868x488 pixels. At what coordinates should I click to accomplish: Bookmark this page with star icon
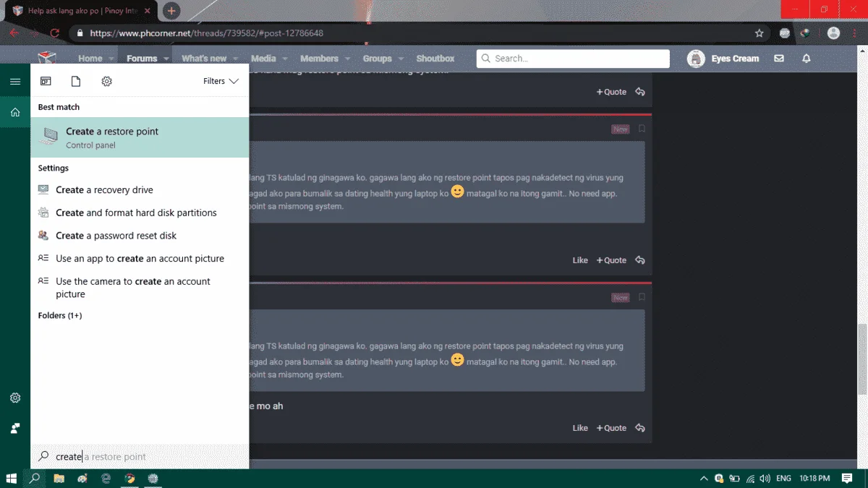click(x=759, y=33)
